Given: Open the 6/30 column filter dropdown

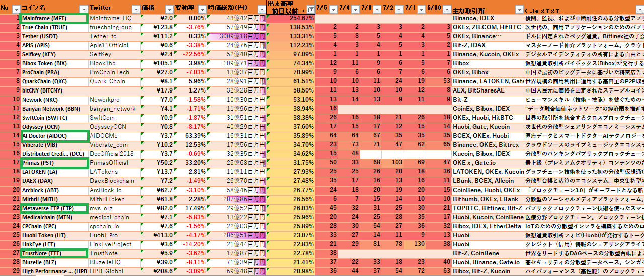Looking at the screenshot, I should [446, 9].
